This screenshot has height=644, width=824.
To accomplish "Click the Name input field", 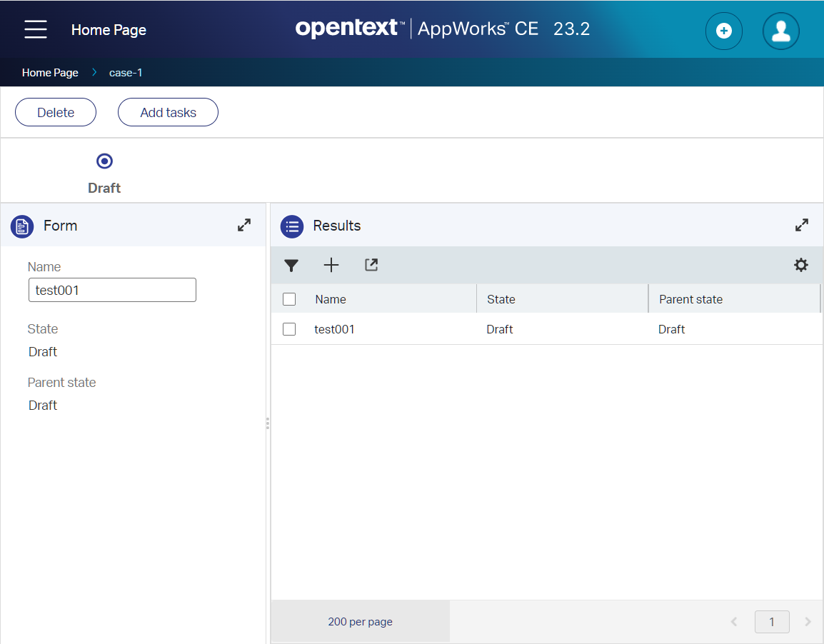I will 112,291.
